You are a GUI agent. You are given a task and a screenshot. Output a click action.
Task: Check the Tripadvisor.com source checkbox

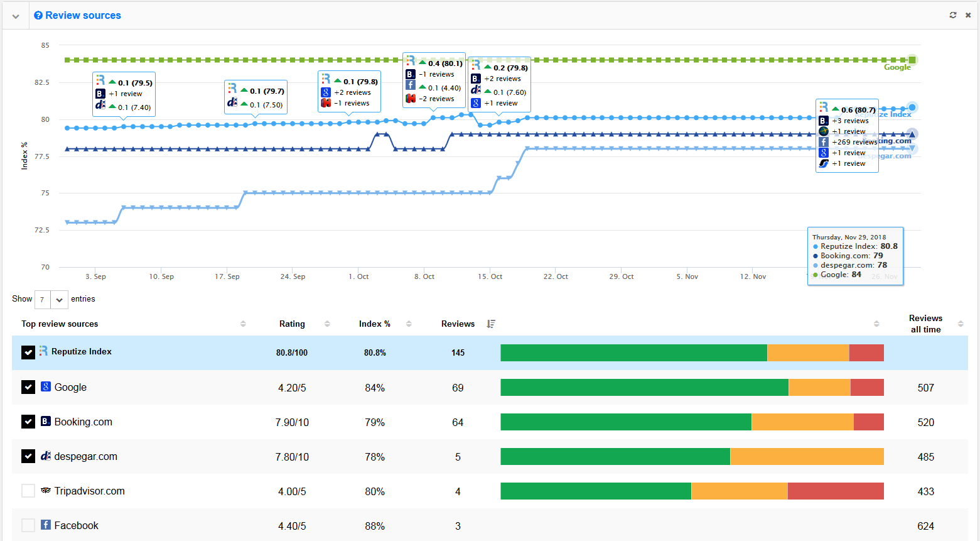click(x=28, y=491)
